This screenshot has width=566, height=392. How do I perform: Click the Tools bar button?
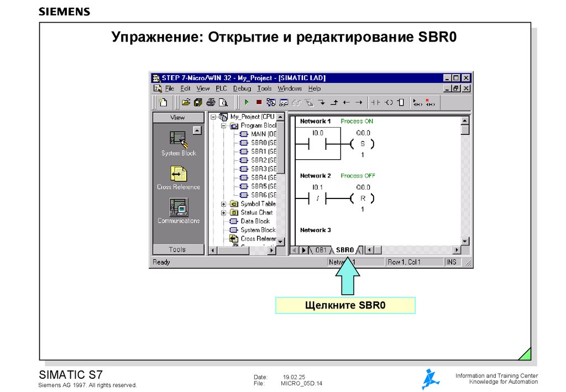point(178,249)
